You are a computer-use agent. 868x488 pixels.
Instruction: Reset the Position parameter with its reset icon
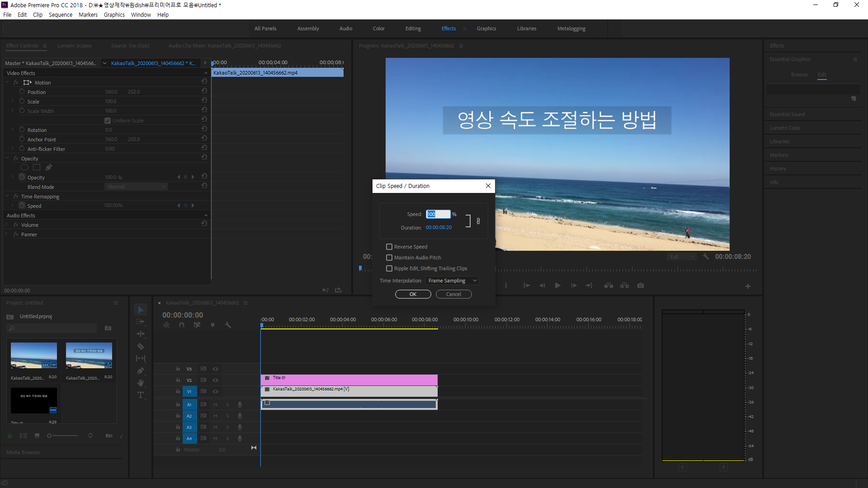204,91
